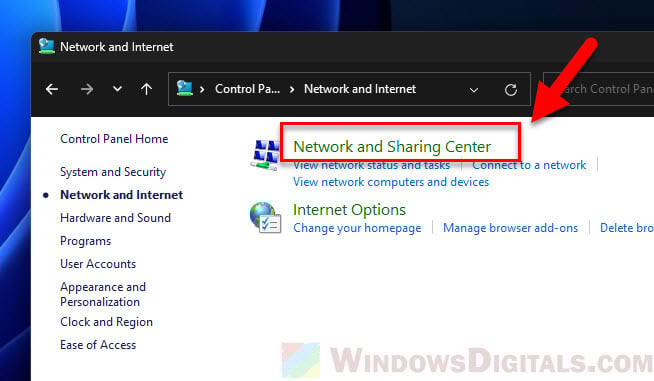654x381 pixels.
Task: Go back with the Back arrow
Action: [x=52, y=89]
